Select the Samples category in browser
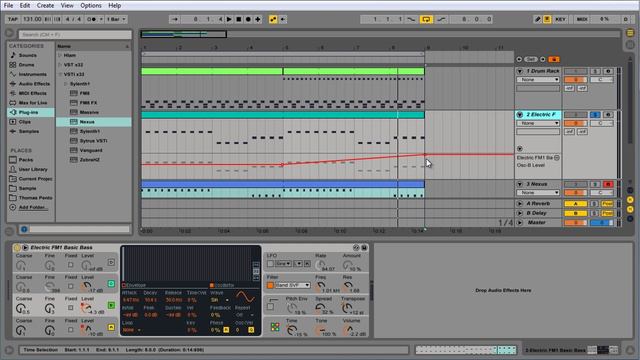This screenshot has width=640, height=360. (x=29, y=131)
